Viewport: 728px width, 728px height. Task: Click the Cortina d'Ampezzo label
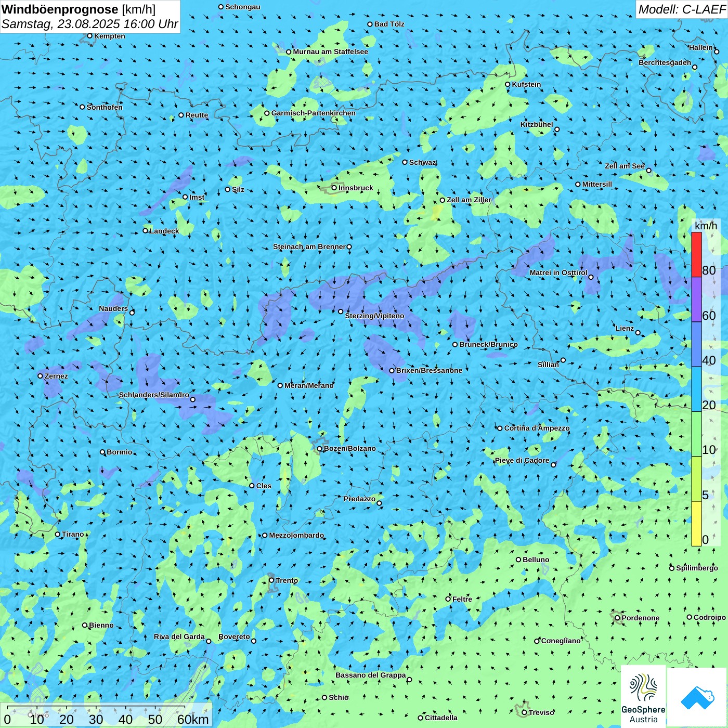537,428
